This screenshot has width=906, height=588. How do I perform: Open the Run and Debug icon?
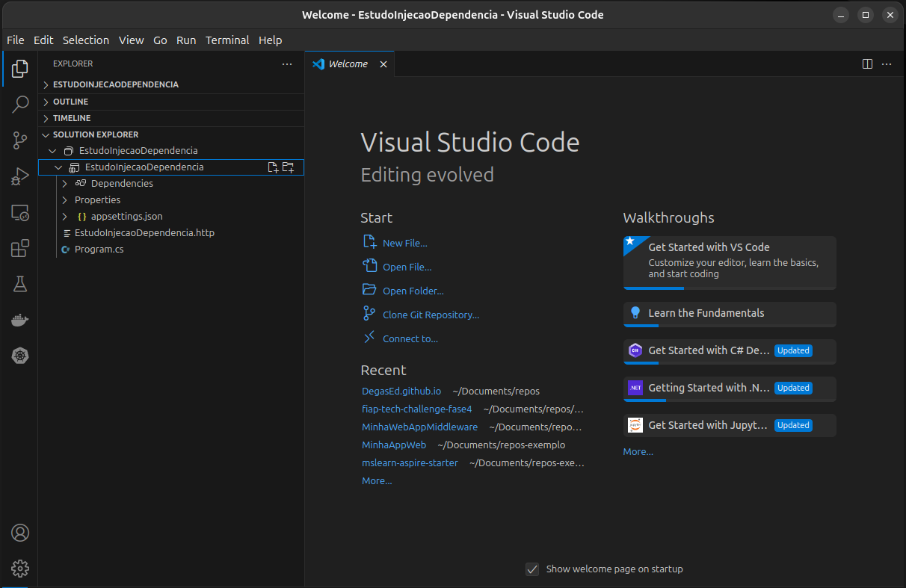[20, 176]
